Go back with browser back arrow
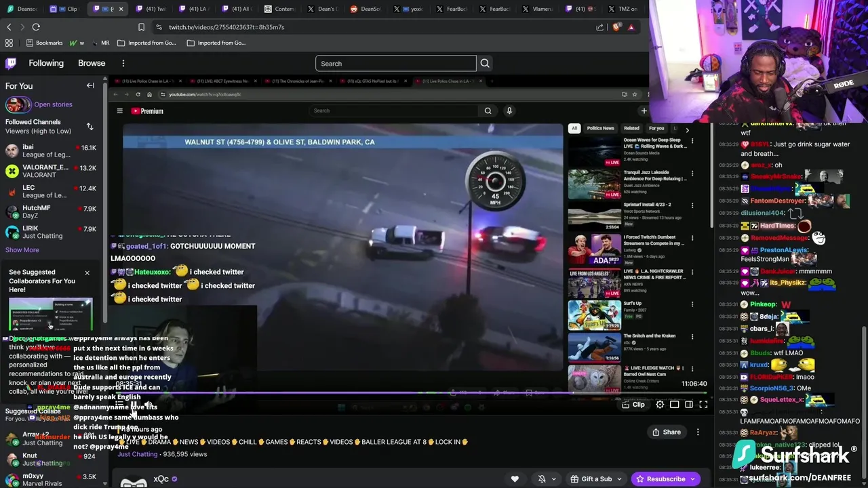Screen dimensions: 868x488 [9, 27]
